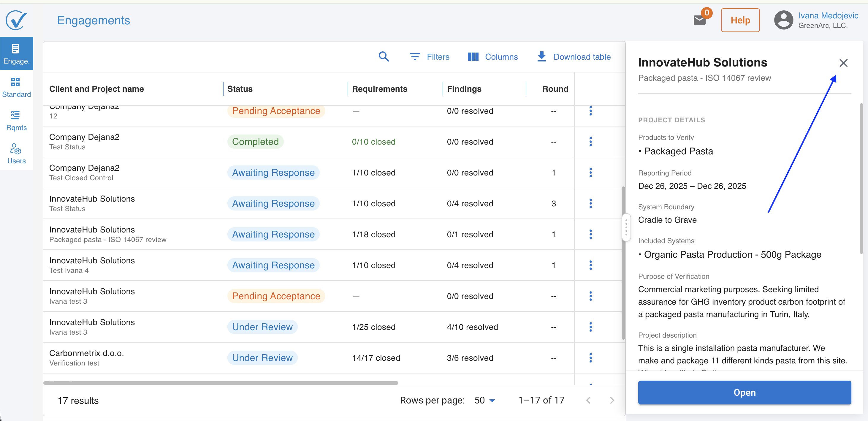The height and width of the screenshot is (421, 868).
Task: Click the Dec 26, 2025 reporting period value
Action: [692, 186]
